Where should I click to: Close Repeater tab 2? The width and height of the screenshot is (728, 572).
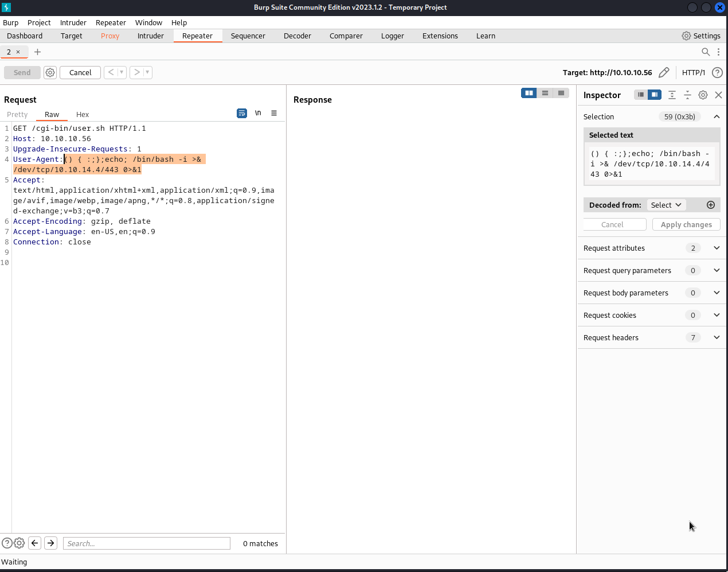[x=18, y=52]
